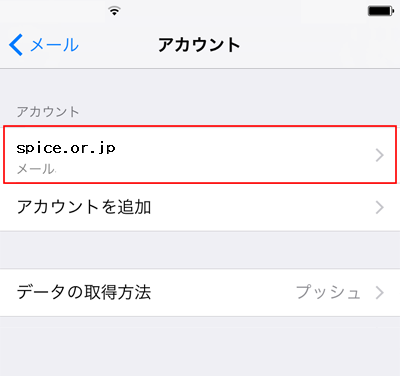
Task: Open the spice.or.jp account row
Action: point(200,154)
